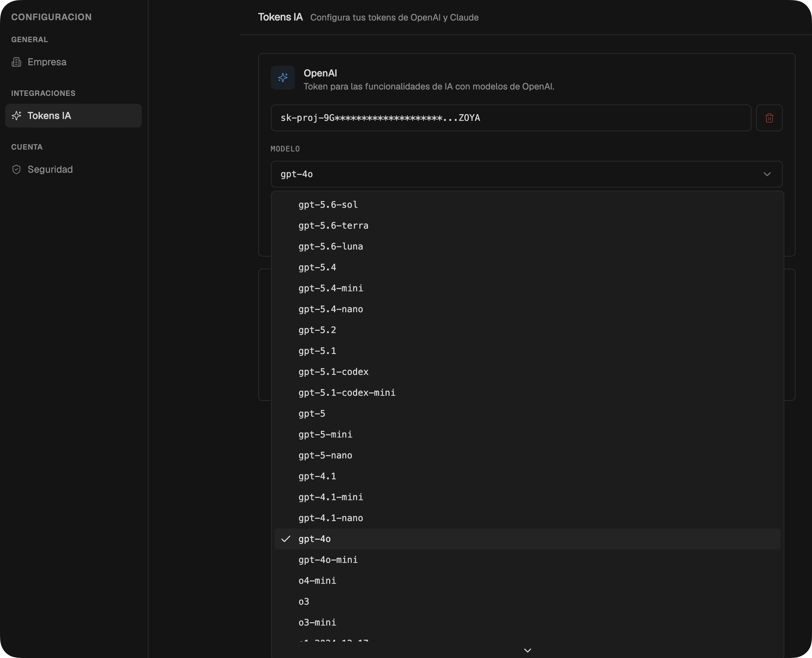Click the 'Configura tus tokens' subtitle text
812x658 pixels.
click(394, 18)
